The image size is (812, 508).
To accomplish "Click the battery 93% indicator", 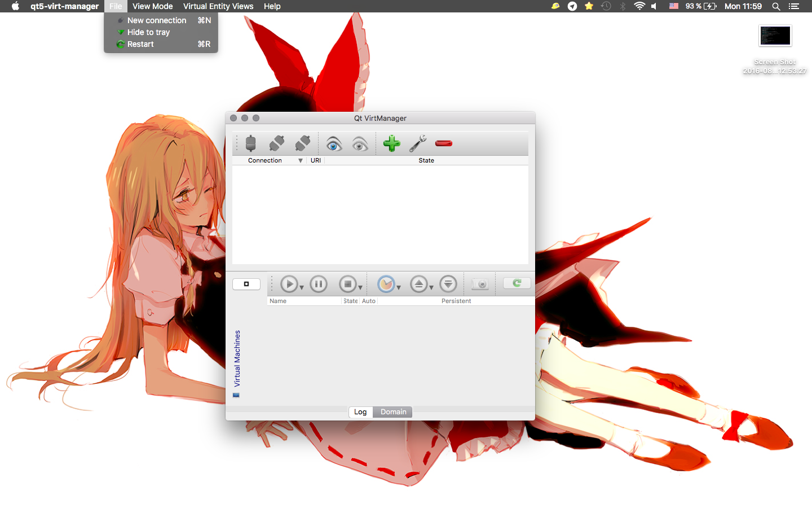I will [701, 6].
